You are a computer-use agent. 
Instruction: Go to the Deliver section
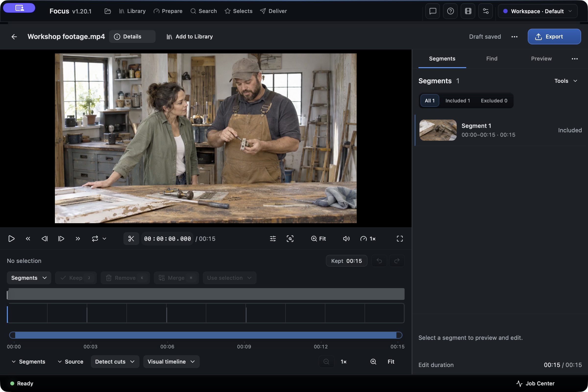click(273, 11)
